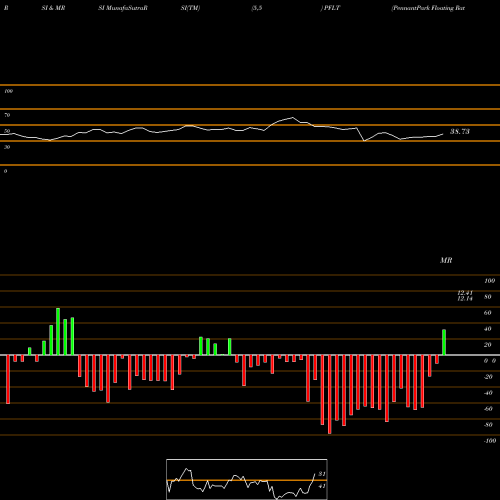Click the PennantPark Floating Rate title text
This screenshot has width=500, height=500.
click(428, 8)
